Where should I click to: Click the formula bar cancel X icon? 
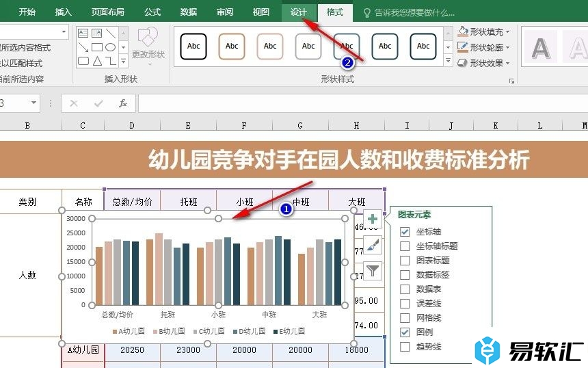(74, 103)
